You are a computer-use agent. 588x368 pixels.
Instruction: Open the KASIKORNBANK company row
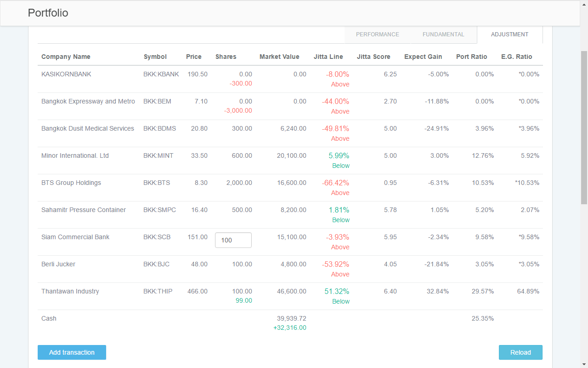pos(66,74)
